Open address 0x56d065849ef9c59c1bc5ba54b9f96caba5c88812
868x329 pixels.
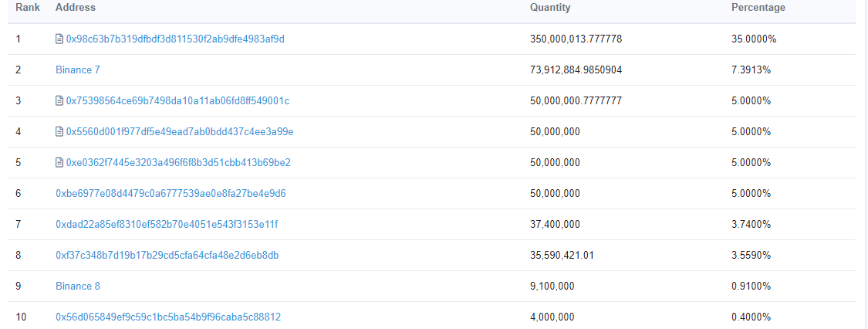click(168, 317)
